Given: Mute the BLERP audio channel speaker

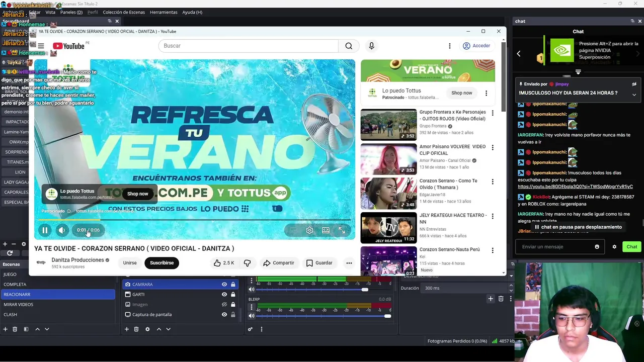Looking at the screenshot, I should click(252, 316).
